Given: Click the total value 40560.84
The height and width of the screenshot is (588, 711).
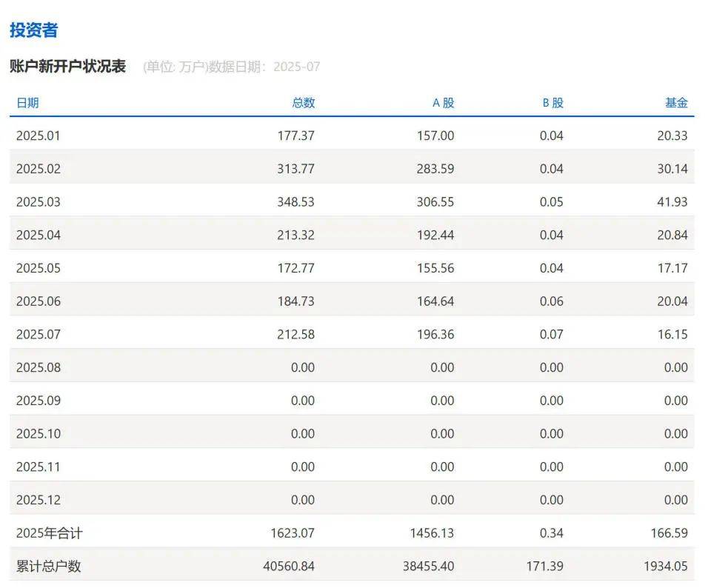Looking at the screenshot, I should coord(287,566).
